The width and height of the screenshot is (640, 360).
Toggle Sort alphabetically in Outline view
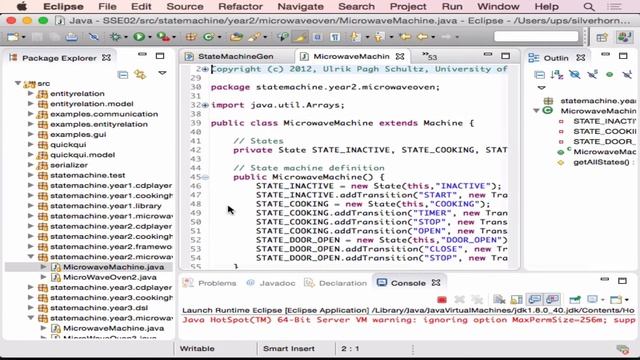(557, 75)
